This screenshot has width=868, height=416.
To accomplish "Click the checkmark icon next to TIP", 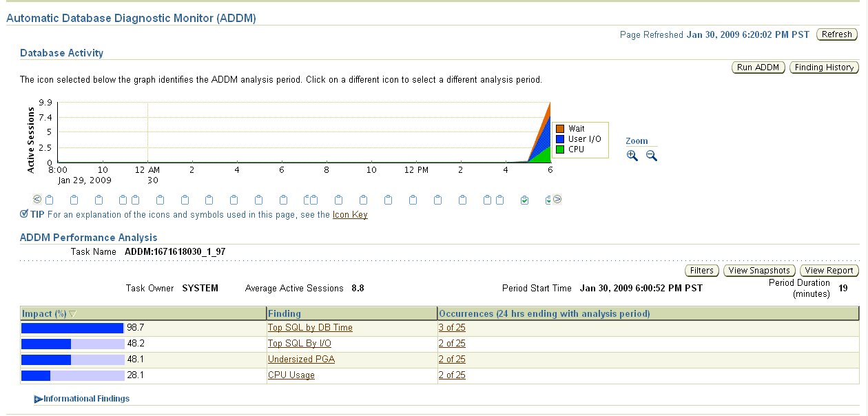I will pyautogui.click(x=23, y=214).
